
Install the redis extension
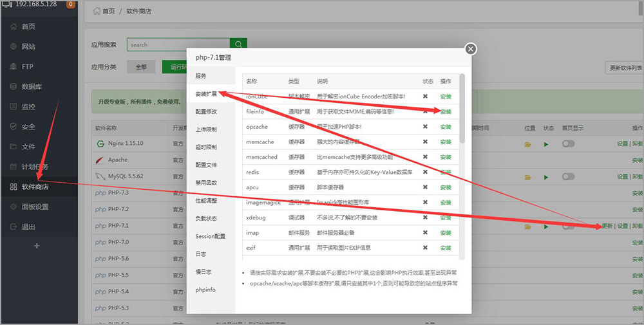click(x=446, y=172)
